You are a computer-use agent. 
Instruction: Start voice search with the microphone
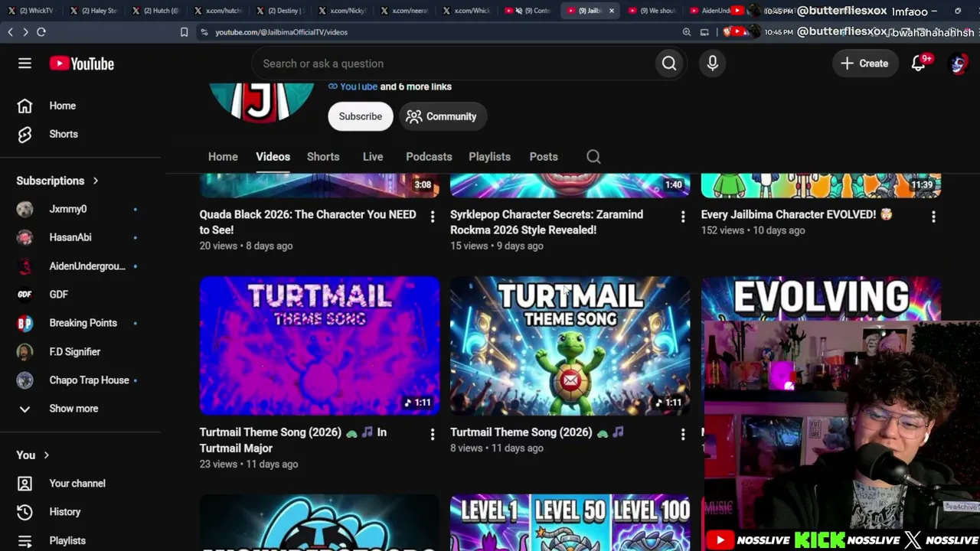[713, 64]
